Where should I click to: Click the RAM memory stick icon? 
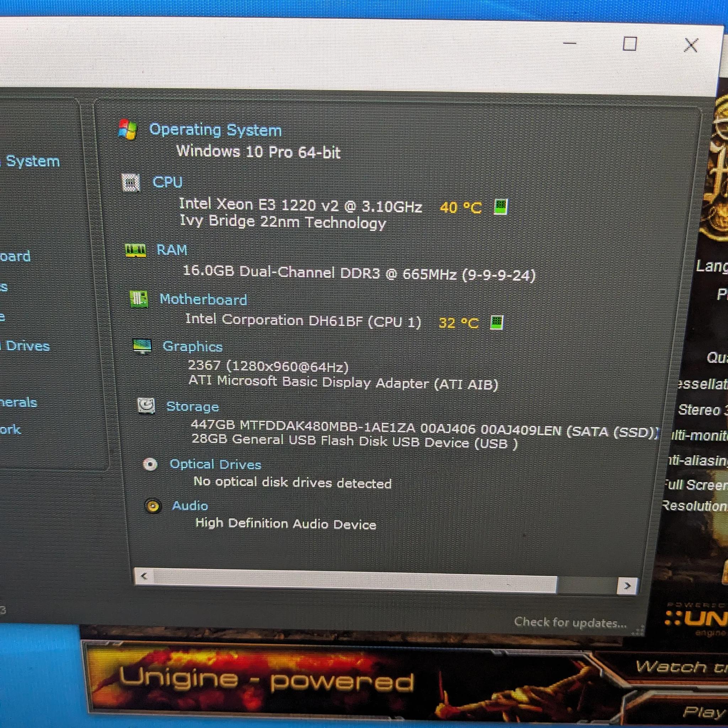[x=135, y=250]
